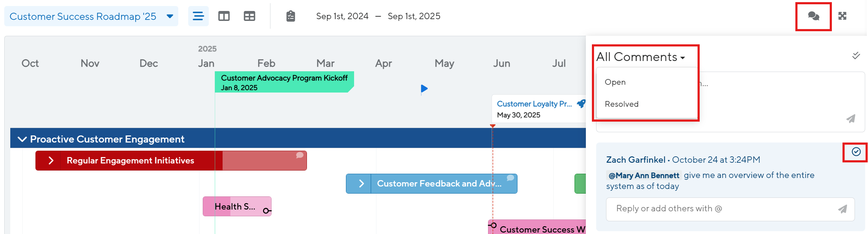Collapse the Proactive Customer Engagement section
This screenshot has width=868, height=234.
[x=22, y=139]
